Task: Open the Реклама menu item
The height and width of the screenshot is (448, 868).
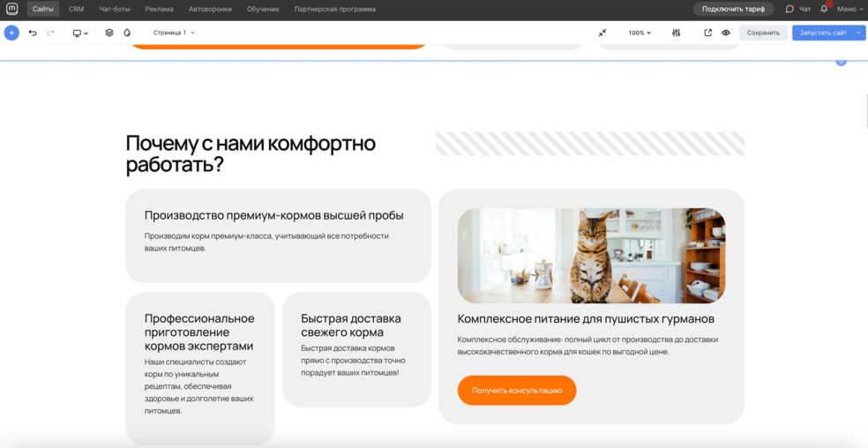Action: (x=160, y=9)
